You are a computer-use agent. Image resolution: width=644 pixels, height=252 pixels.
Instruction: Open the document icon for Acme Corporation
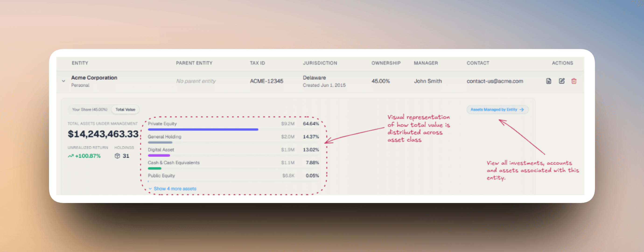pos(549,81)
